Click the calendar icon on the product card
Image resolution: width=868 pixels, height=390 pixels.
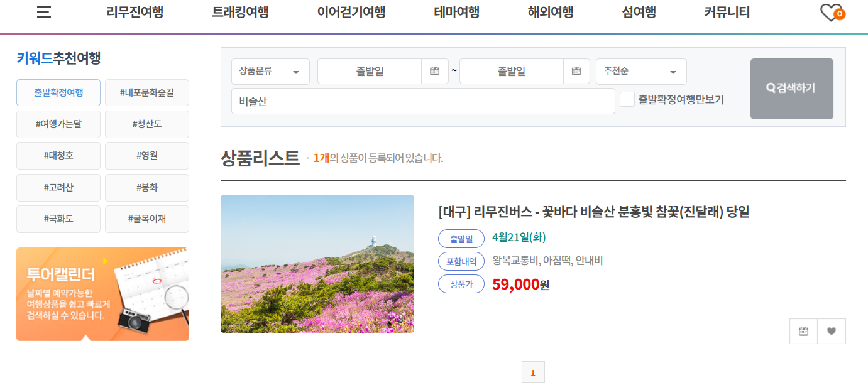pos(803,331)
